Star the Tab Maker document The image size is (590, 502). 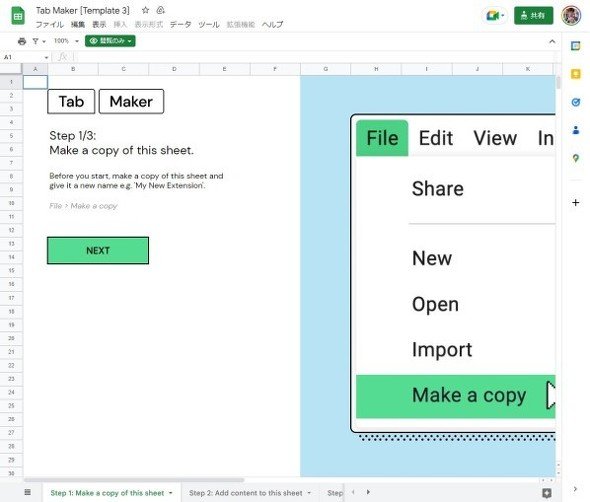(145, 11)
